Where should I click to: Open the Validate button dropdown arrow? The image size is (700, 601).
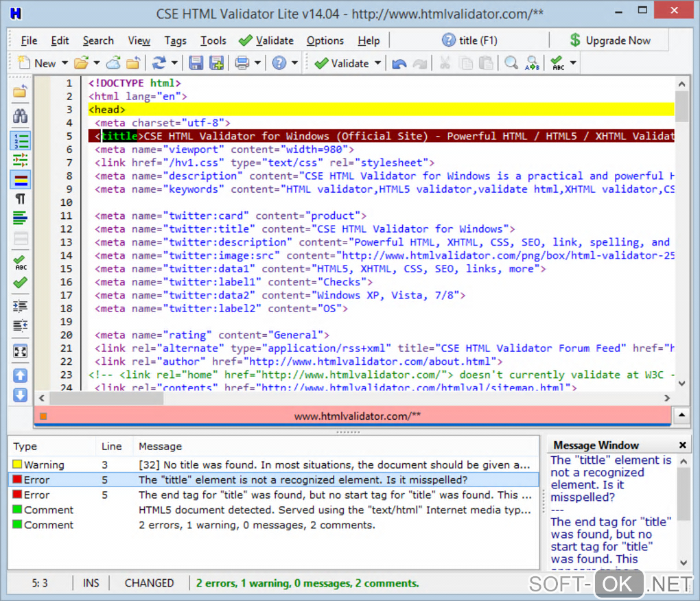pyautogui.click(x=377, y=63)
